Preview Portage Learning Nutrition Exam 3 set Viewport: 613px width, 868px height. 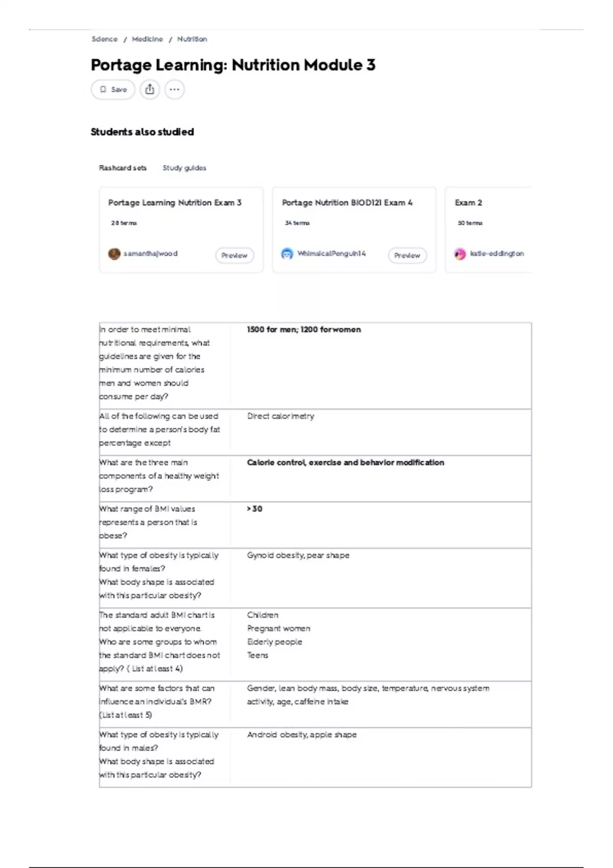pos(234,255)
